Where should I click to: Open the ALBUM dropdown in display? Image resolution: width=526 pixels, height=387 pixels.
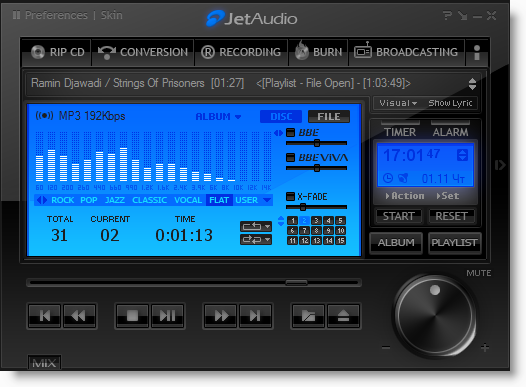click(x=218, y=117)
